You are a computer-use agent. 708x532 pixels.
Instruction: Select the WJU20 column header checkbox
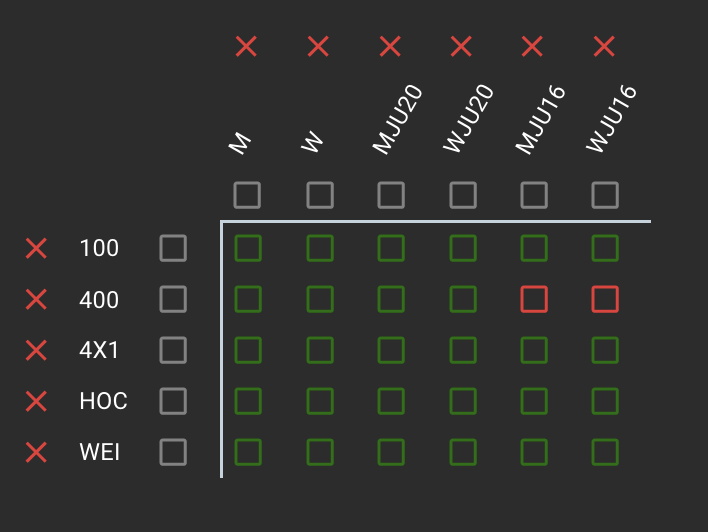(x=462, y=194)
